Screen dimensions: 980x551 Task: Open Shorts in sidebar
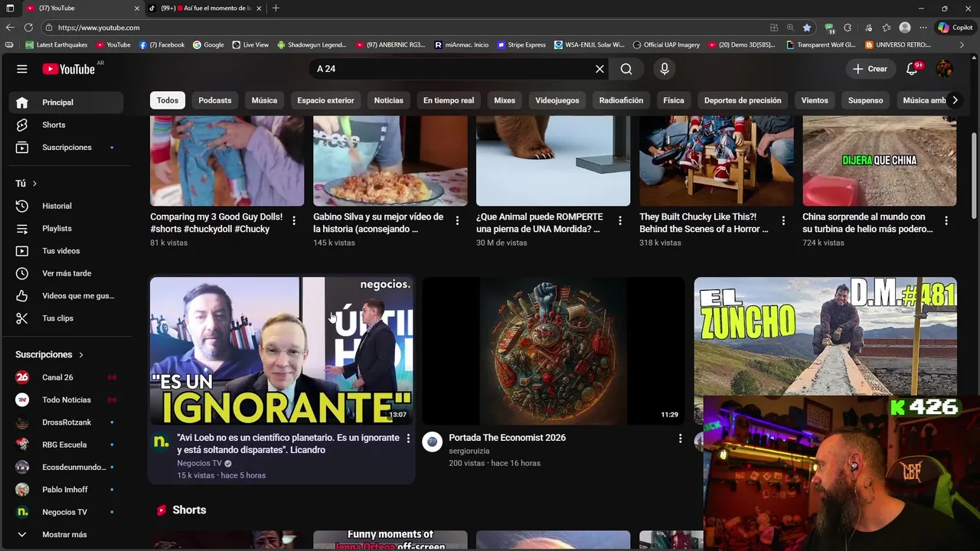point(66,125)
